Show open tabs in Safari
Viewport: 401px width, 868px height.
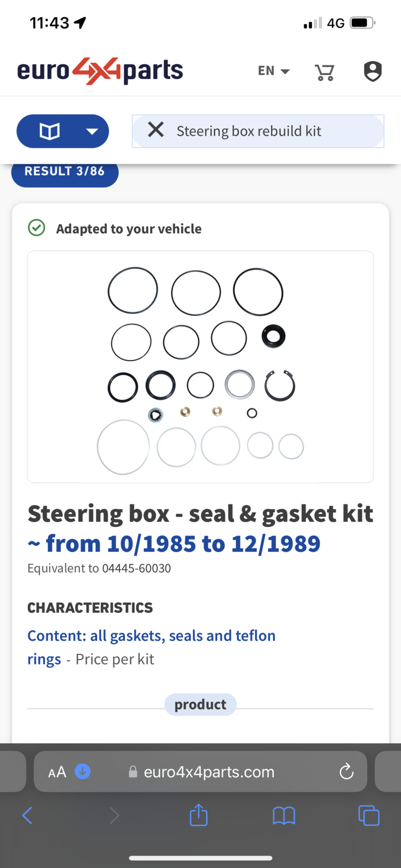(x=369, y=815)
